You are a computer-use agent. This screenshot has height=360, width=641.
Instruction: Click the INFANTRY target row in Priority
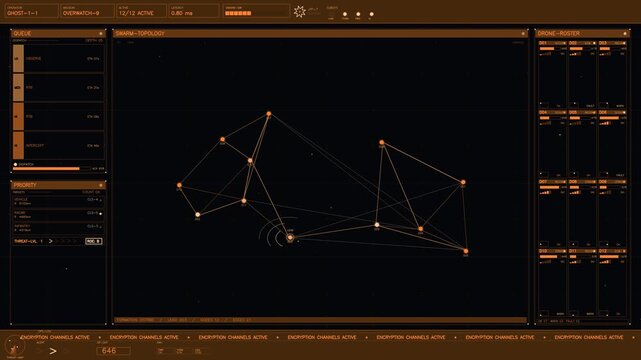(x=58, y=227)
